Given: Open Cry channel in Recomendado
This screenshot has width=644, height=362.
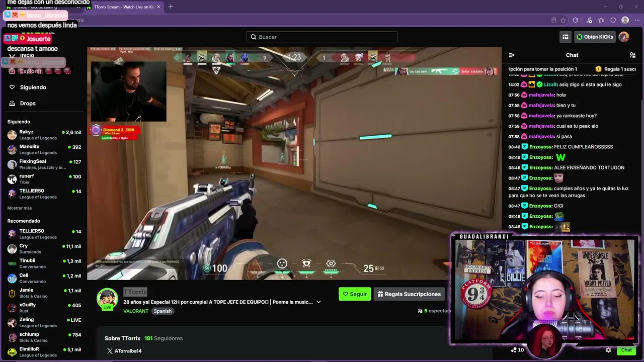Looking at the screenshot, I should 44,248.
